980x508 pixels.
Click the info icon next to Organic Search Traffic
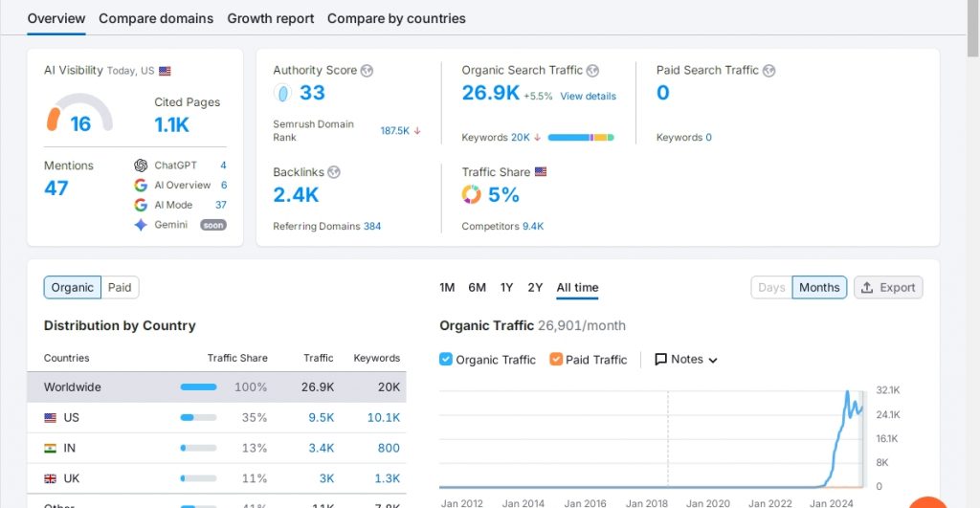tap(592, 71)
